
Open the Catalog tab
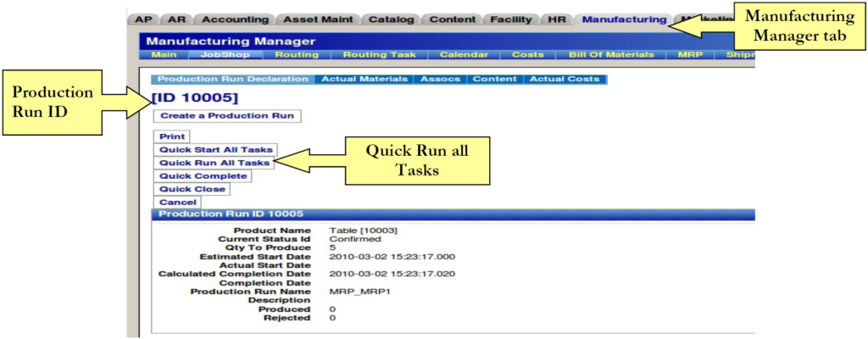392,19
